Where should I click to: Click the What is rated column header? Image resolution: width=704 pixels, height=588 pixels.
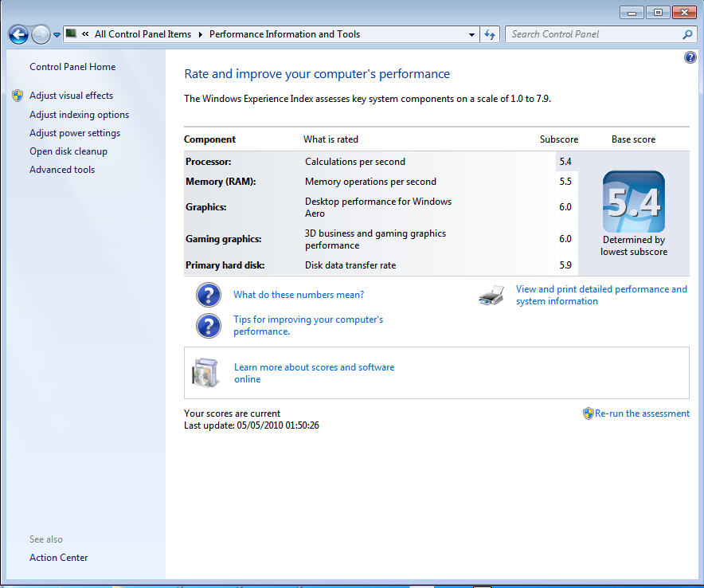(331, 139)
